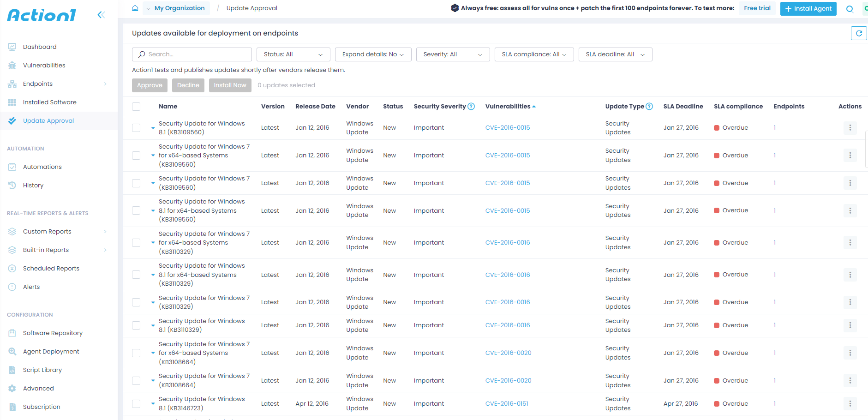The width and height of the screenshot is (868, 420).
Task: Open actions menu for Windows 7 KB3110329 row
Action: coord(850,302)
